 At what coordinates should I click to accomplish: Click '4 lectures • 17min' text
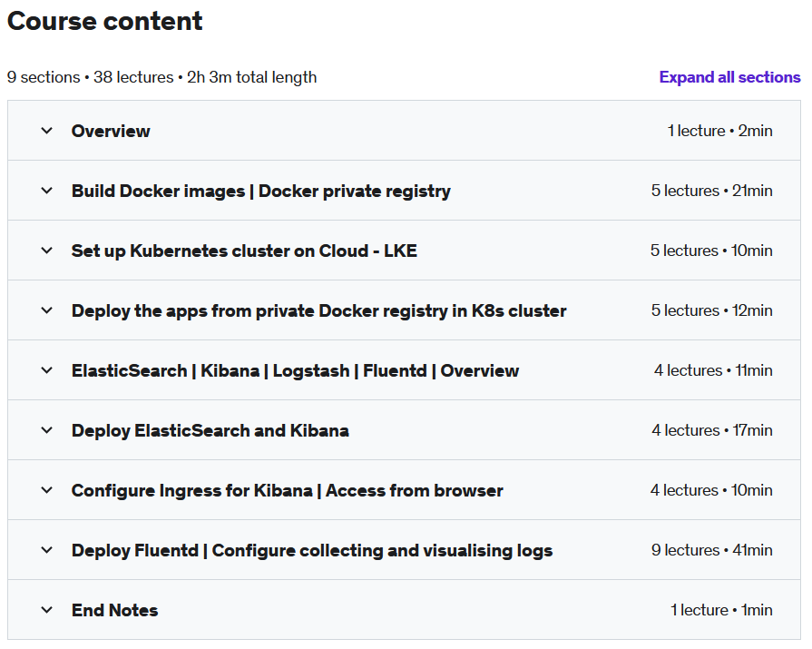point(712,430)
